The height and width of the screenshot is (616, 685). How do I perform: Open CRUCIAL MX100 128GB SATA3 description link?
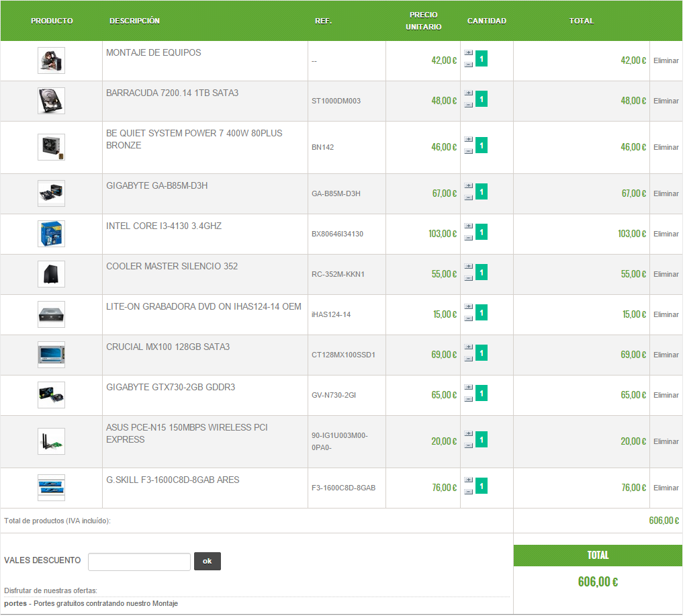pyautogui.click(x=168, y=347)
